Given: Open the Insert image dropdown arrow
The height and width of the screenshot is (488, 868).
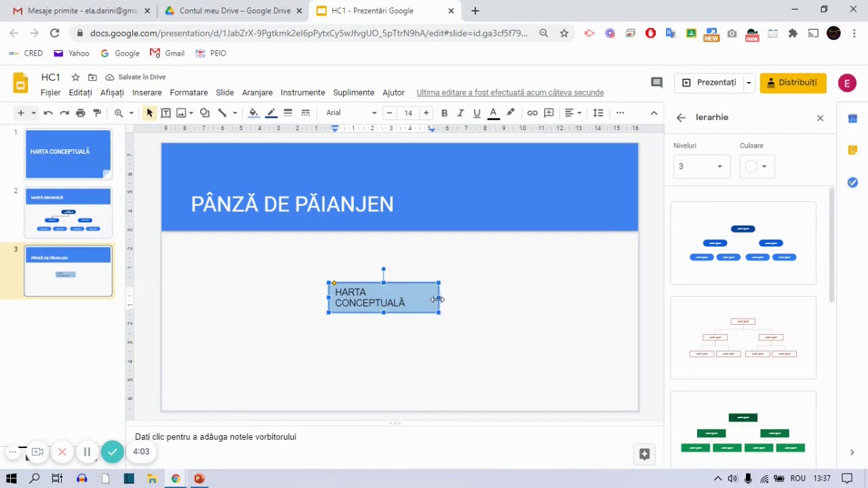Looking at the screenshot, I should 191,113.
